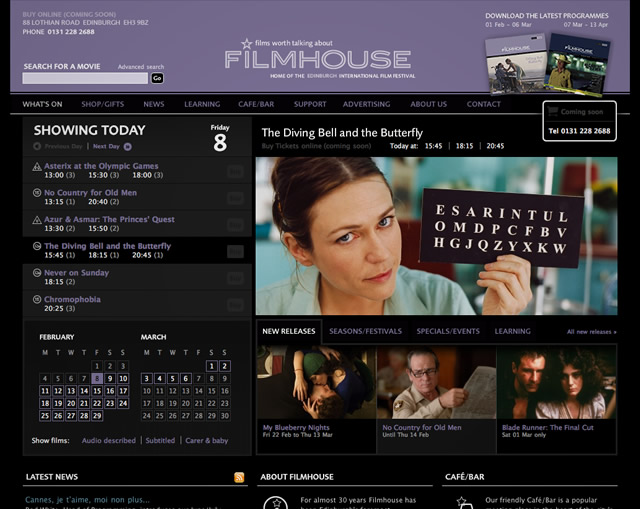This screenshot has height=509, width=640.
Task: Open the What's On menu
Action: 42,104
